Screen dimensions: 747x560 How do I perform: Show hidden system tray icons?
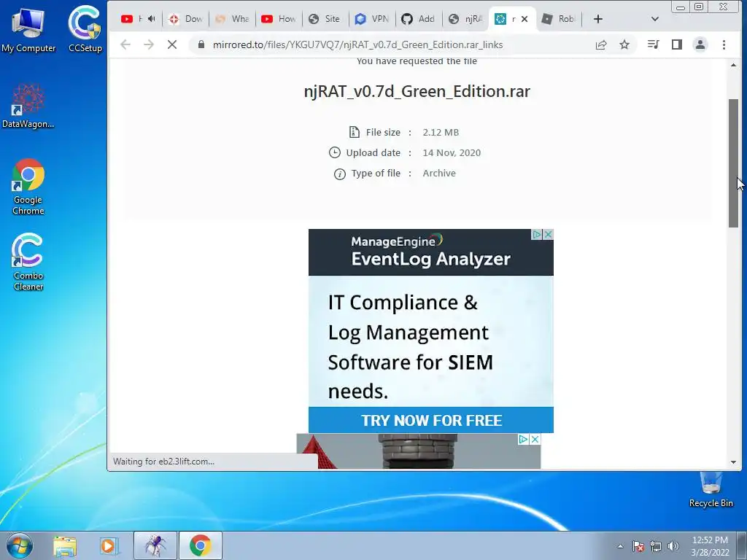point(620,546)
